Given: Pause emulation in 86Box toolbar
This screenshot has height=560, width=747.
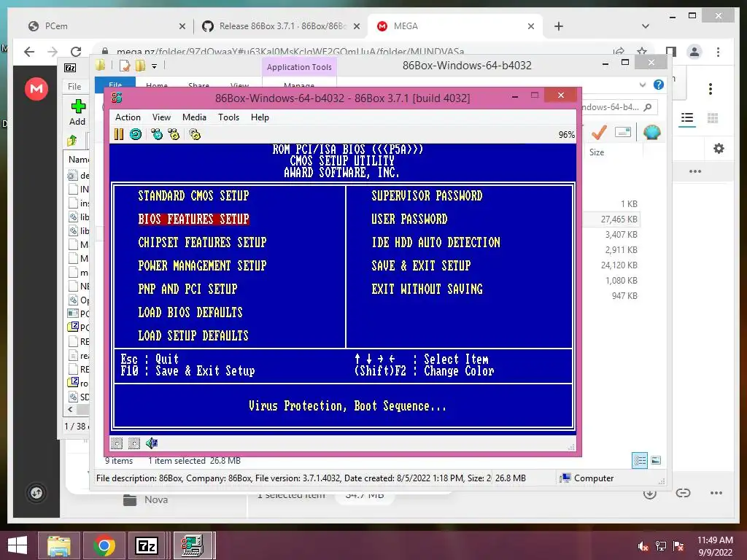Looking at the screenshot, I should (x=119, y=134).
